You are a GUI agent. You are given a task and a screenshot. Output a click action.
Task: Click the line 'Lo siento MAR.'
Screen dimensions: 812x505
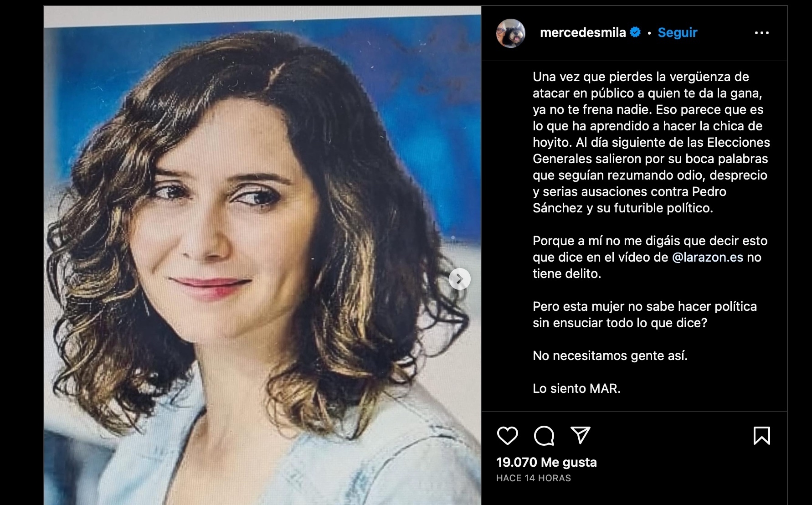coord(576,388)
